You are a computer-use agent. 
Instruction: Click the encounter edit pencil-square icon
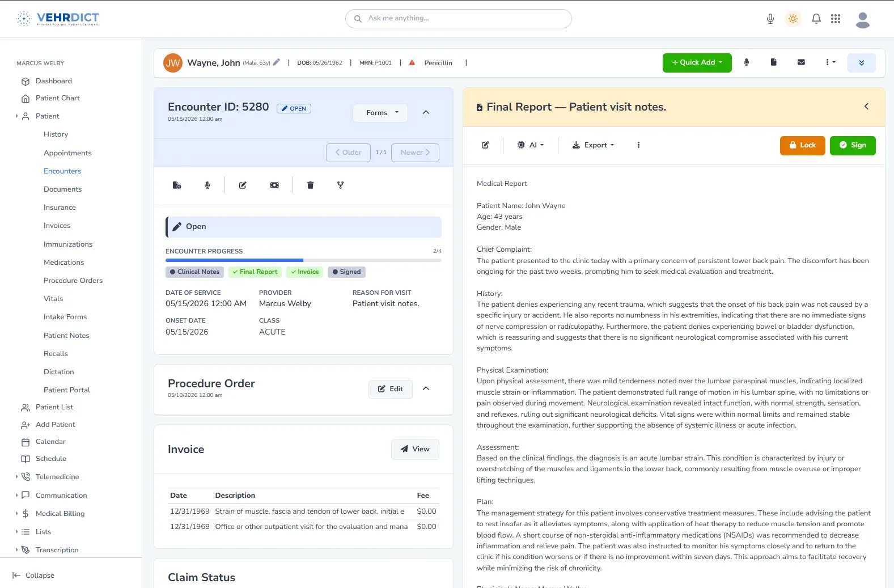pyautogui.click(x=243, y=185)
